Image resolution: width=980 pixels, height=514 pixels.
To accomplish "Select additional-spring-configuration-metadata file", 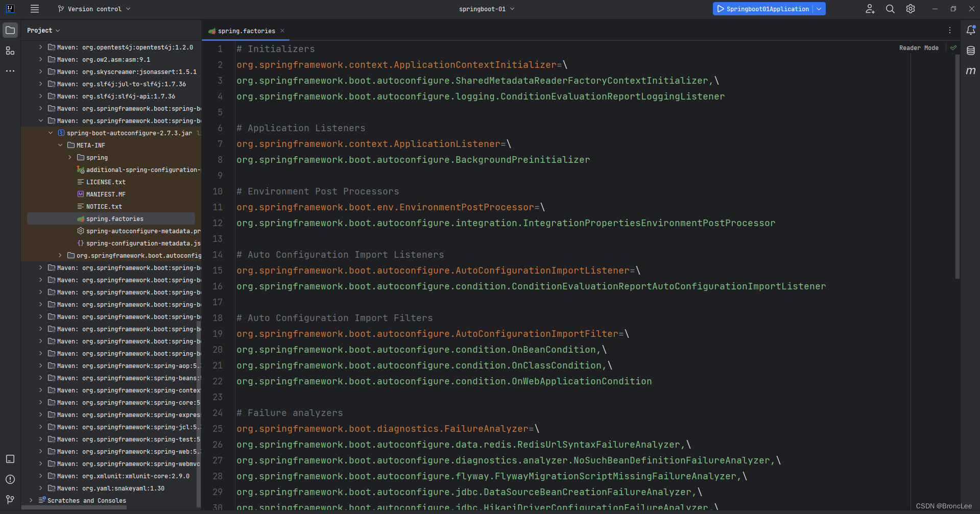I will [x=139, y=169].
